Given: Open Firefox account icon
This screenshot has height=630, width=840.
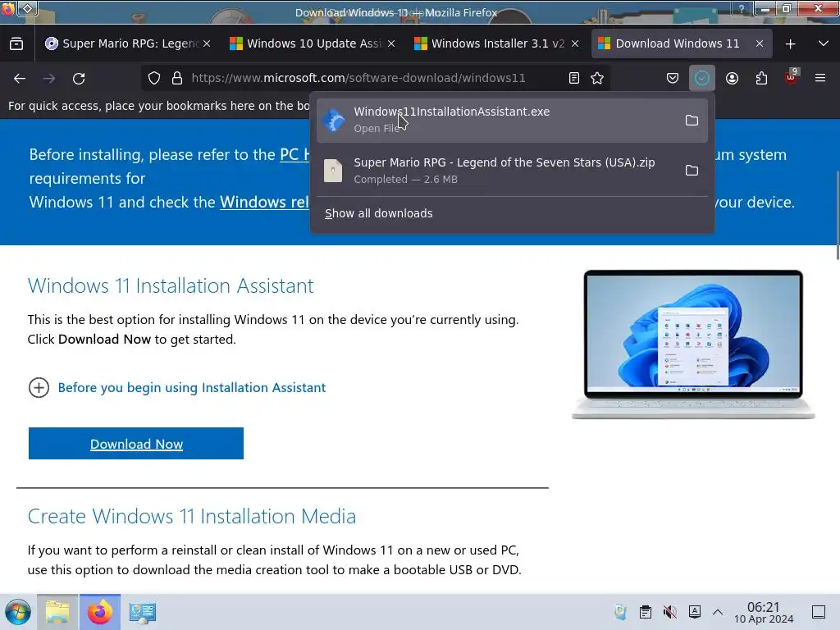Looking at the screenshot, I should [733, 78].
